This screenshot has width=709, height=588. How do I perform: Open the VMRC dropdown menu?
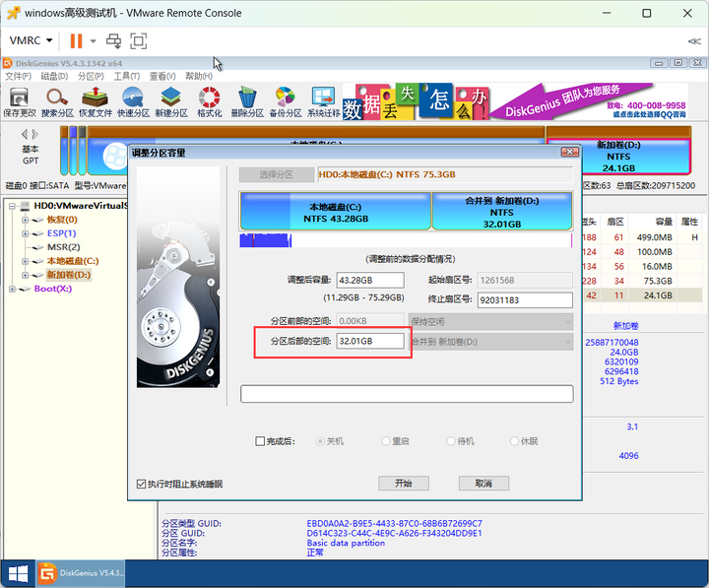(x=31, y=40)
